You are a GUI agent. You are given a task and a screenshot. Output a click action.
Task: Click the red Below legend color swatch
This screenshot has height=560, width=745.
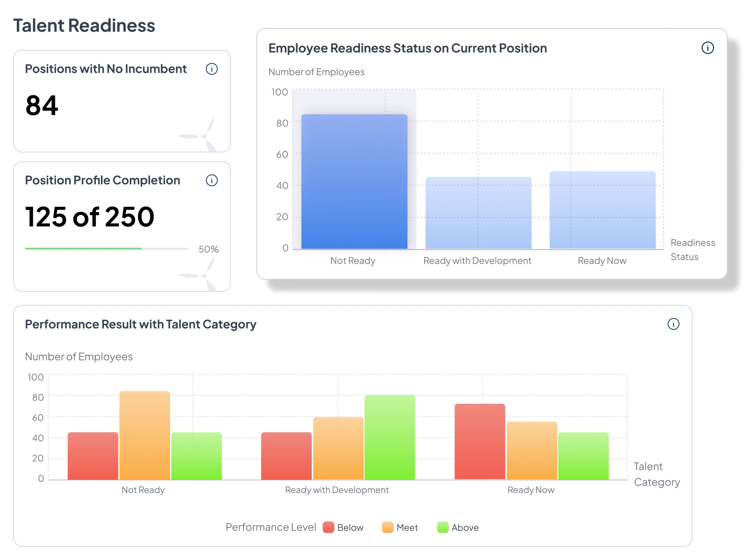[x=328, y=527]
